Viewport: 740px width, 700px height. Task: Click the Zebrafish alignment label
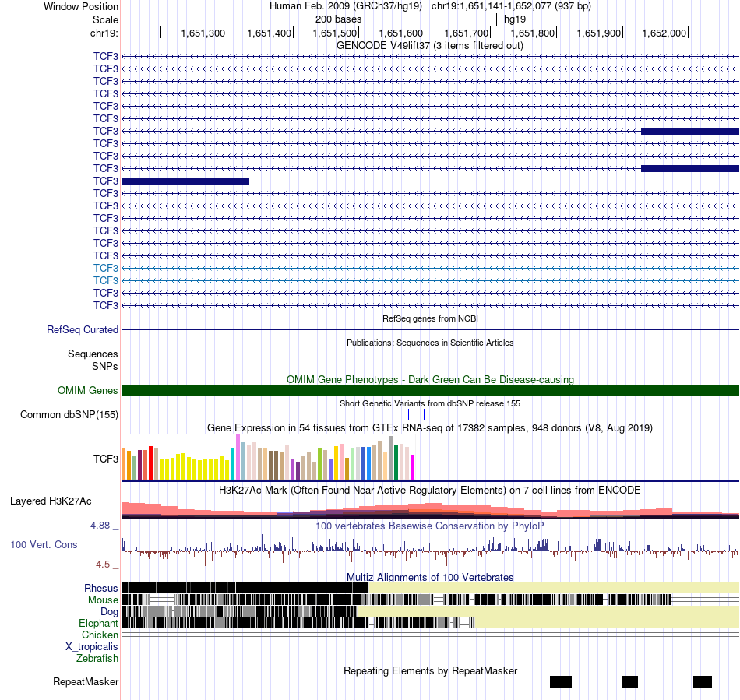tap(97, 659)
